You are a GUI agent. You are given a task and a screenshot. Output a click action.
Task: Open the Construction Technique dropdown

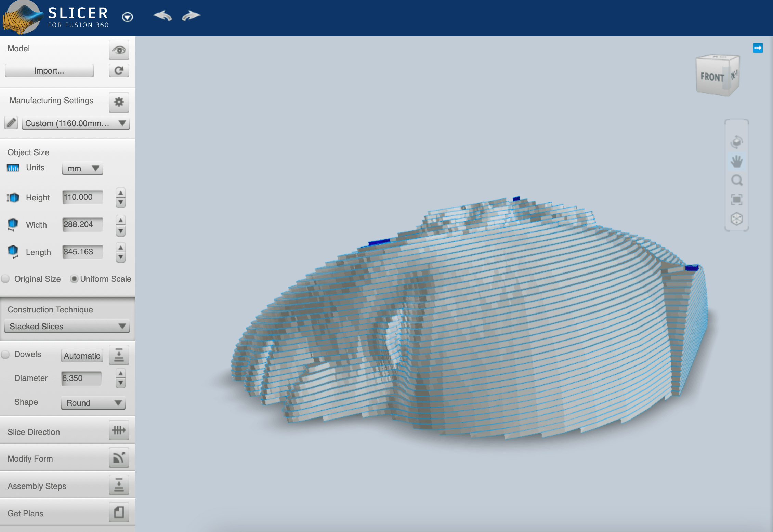(x=66, y=326)
